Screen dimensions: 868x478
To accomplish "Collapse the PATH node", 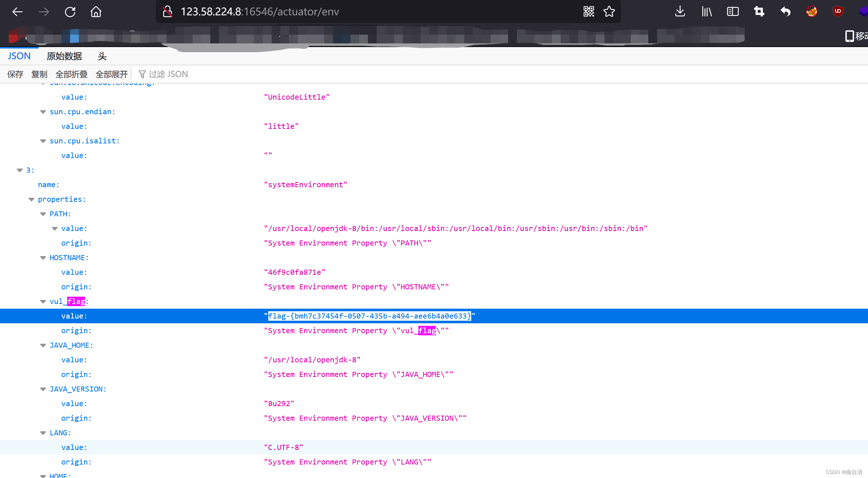I will tap(43, 214).
